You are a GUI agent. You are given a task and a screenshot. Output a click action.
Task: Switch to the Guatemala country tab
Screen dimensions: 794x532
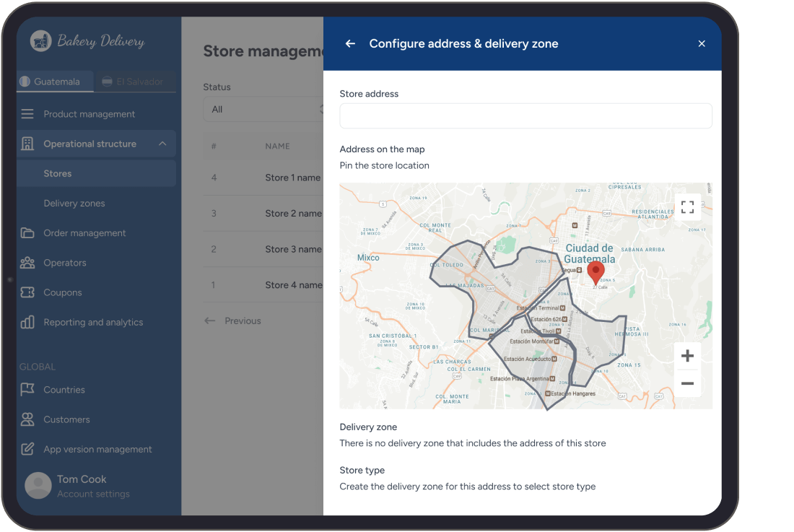click(x=56, y=82)
